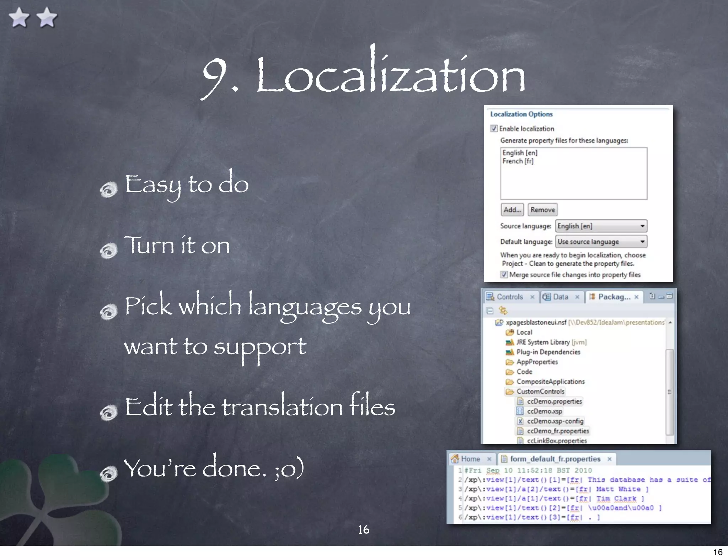The image size is (728, 560).
Task: Close the Data tab
Action: click(x=577, y=297)
